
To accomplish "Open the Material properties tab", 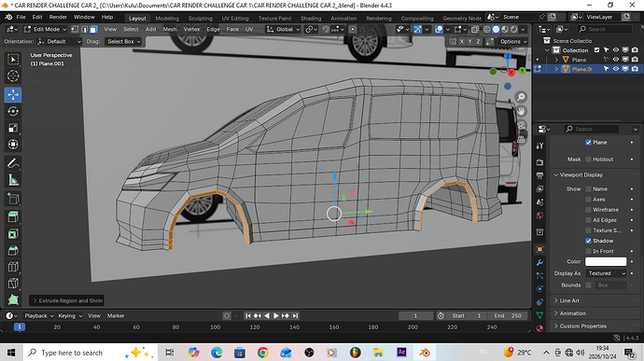I will pos(540,328).
